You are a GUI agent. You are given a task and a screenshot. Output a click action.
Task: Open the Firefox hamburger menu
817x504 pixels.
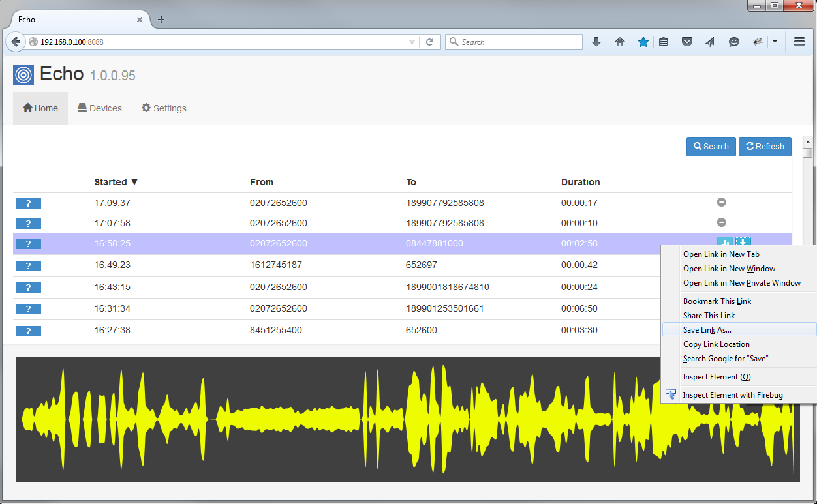pos(799,42)
